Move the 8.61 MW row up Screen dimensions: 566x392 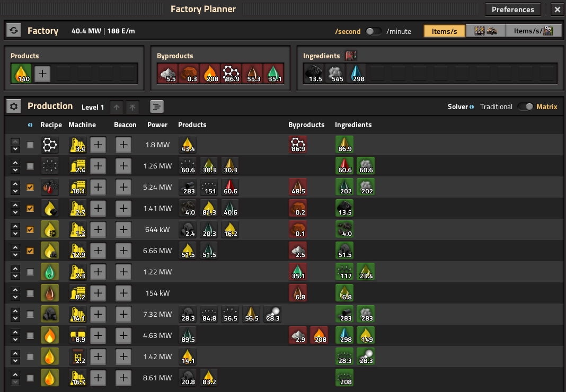[15, 375]
